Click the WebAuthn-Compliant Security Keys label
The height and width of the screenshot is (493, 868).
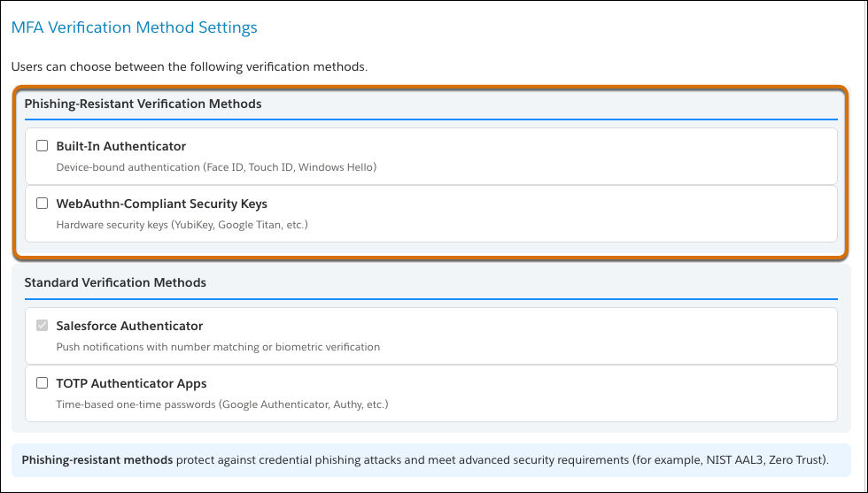click(161, 204)
